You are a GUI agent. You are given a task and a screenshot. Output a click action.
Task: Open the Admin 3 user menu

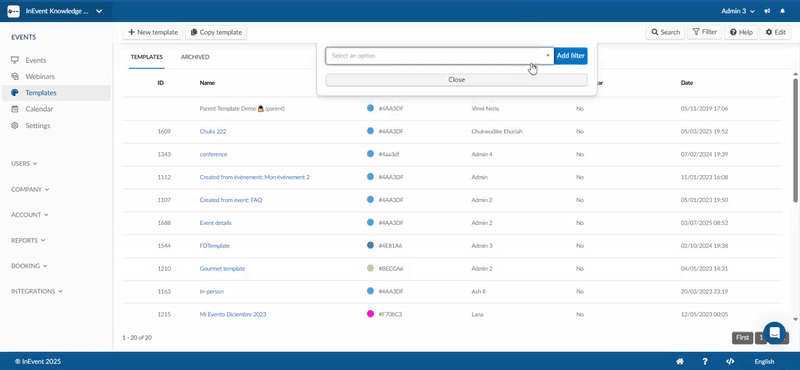[738, 11]
